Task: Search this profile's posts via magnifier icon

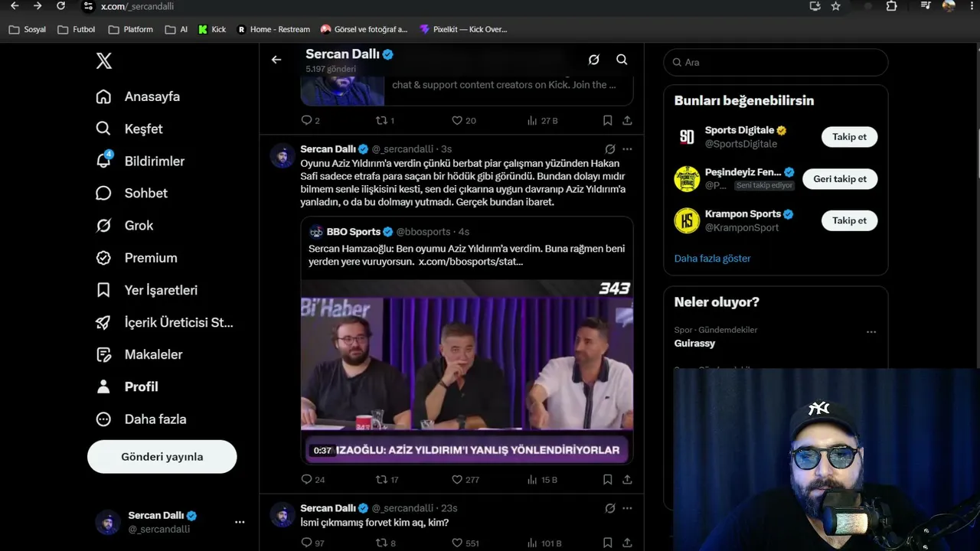Action: pos(622,60)
